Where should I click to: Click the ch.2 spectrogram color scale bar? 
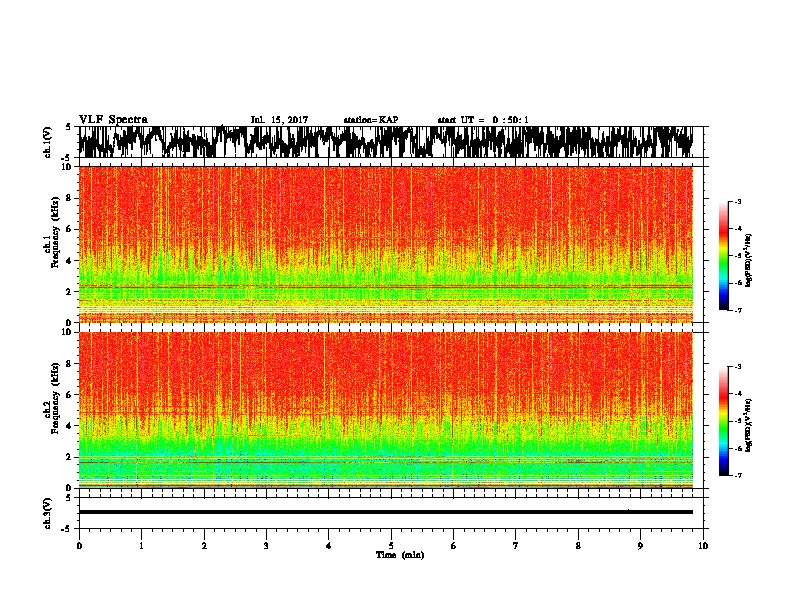[724, 421]
